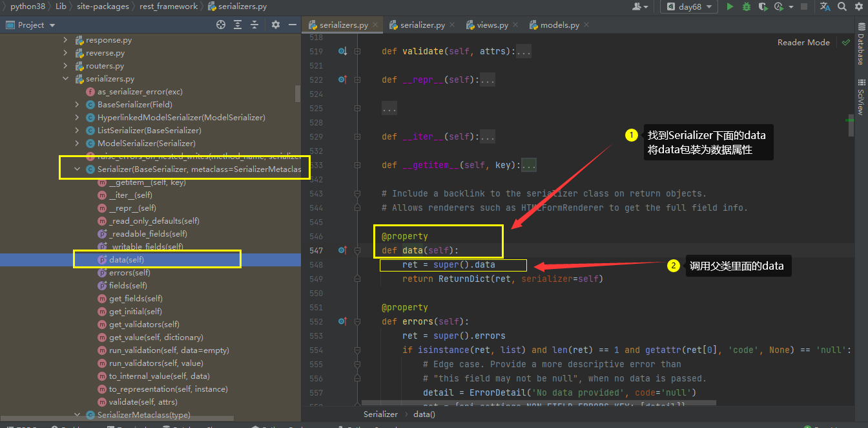The width and height of the screenshot is (868, 428).
Task: Expand all in Project panel
Action: click(x=238, y=25)
